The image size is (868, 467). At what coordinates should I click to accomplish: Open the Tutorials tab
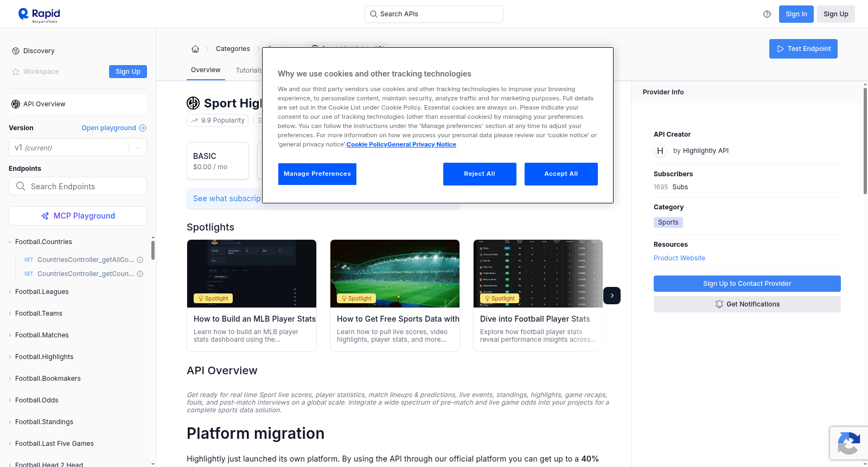tap(249, 71)
